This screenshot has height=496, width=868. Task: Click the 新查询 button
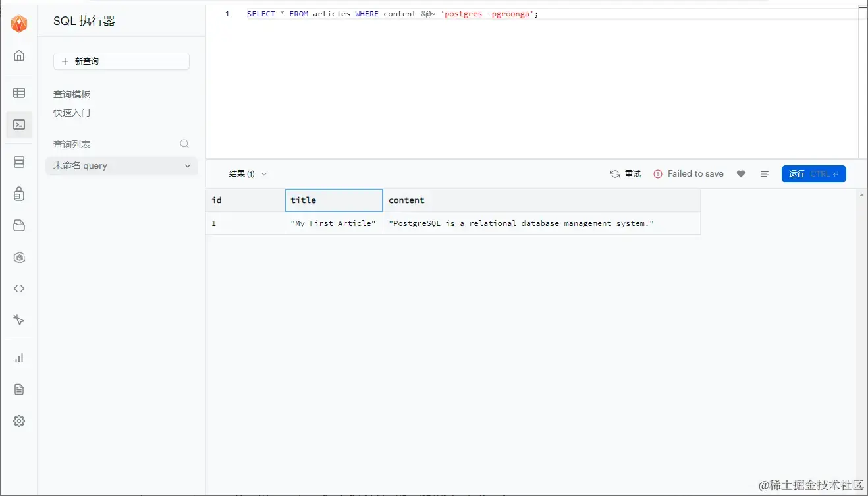(121, 61)
